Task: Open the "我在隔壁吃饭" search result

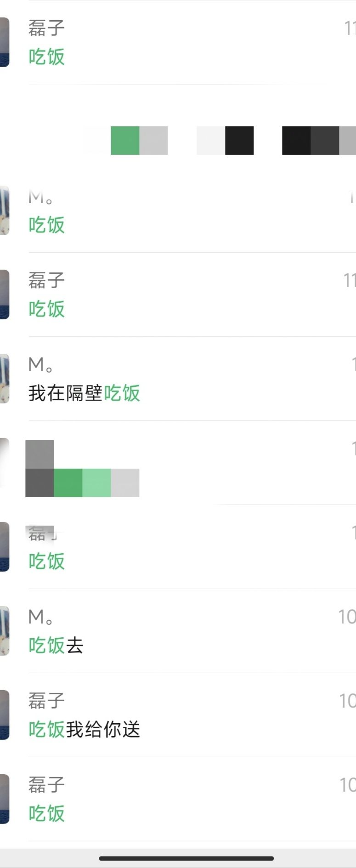Action: (x=184, y=379)
